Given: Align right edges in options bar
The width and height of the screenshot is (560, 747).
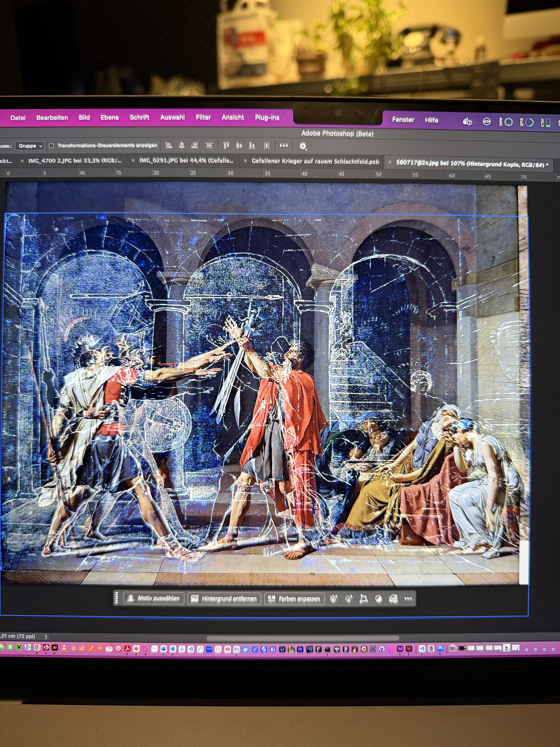Looking at the screenshot, I should coord(194,146).
